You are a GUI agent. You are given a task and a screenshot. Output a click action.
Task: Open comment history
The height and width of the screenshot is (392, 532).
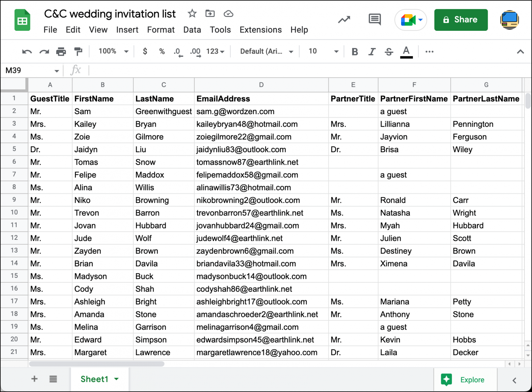point(374,20)
